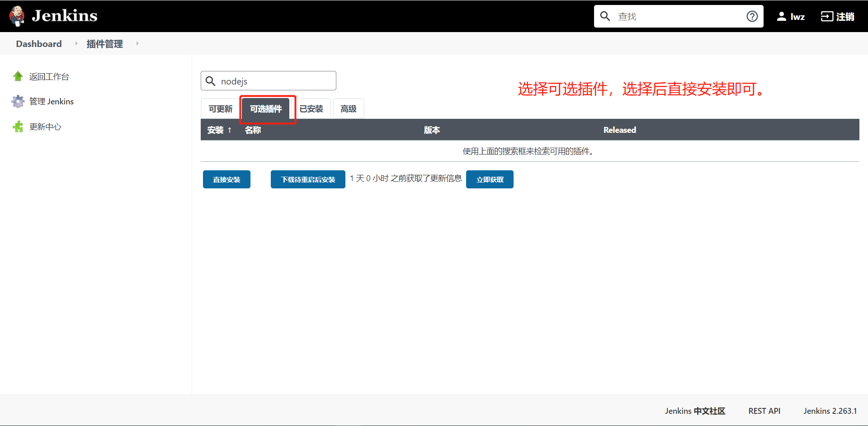Open the lwz user account link
Viewport: 868px width, 426px height.
(797, 17)
